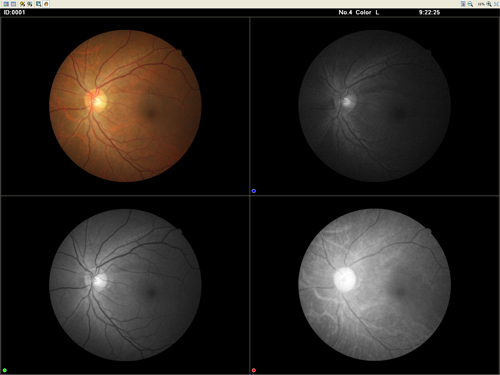Click the green channel indicator dot
The height and width of the screenshot is (375, 500).
tap(5, 370)
